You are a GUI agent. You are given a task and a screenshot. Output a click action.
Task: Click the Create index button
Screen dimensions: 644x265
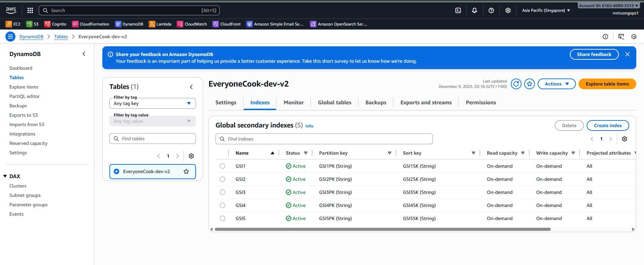pos(608,125)
